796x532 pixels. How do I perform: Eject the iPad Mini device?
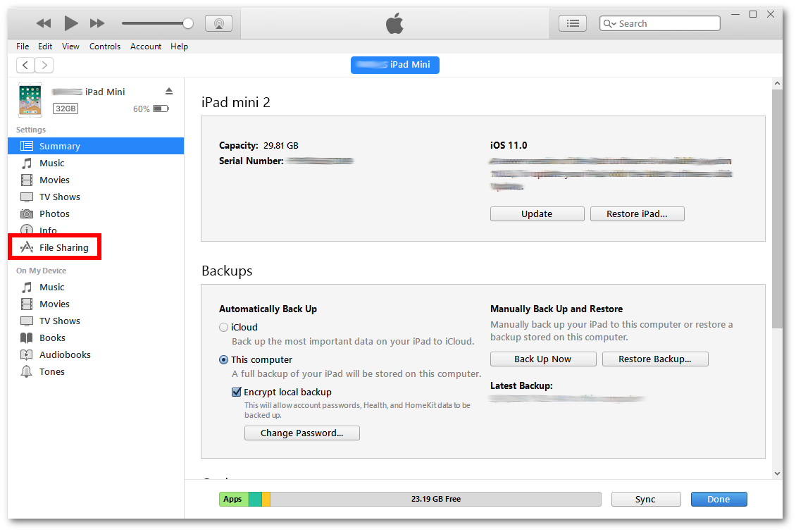(169, 90)
